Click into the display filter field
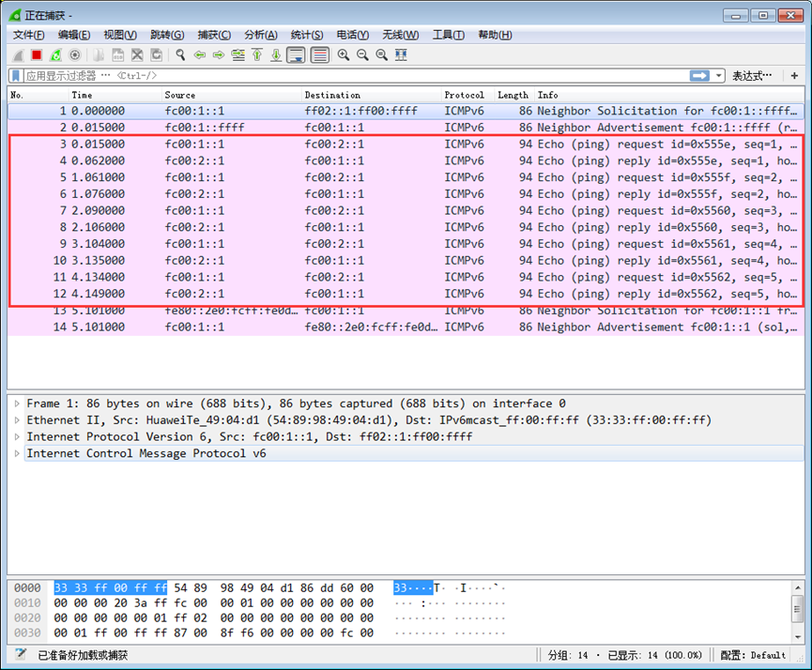This screenshot has width=812, height=670. (x=357, y=76)
